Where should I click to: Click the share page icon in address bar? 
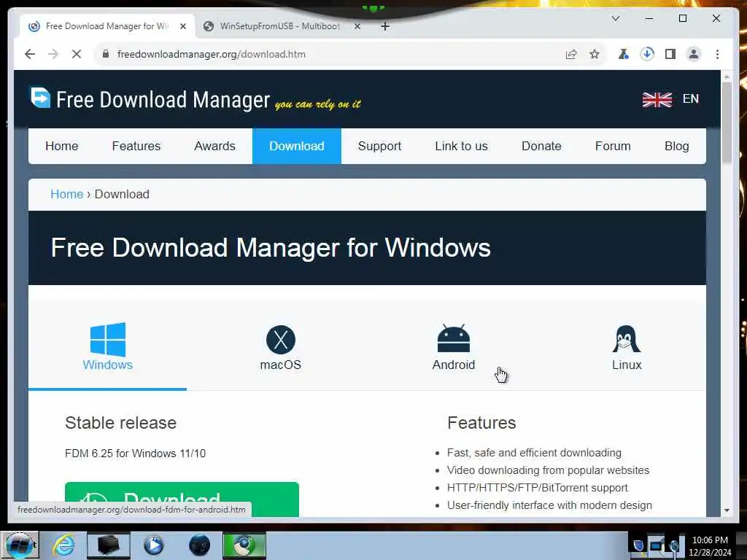pos(571,54)
